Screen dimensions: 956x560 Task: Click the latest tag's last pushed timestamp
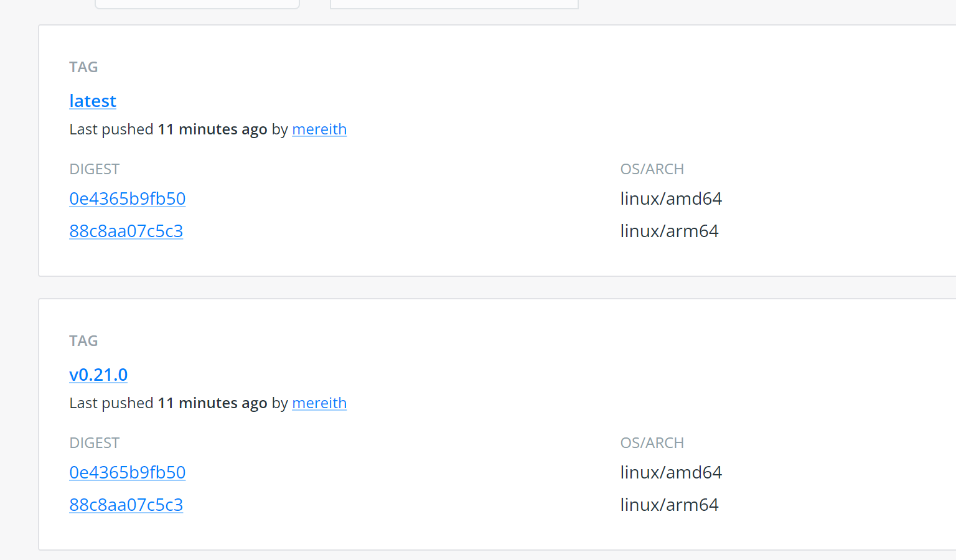click(x=212, y=129)
